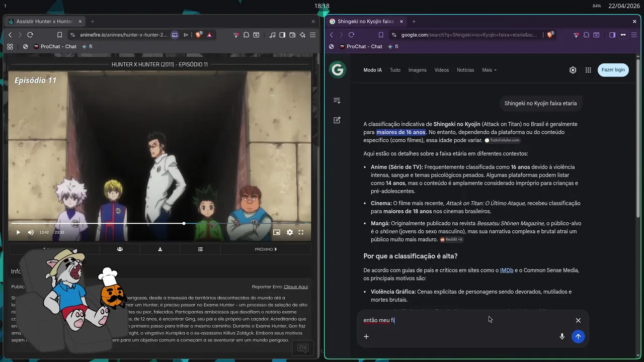Image resolution: width=644 pixels, height=362 pixels.
Task: Open extensions puzzle icon in Google window
Action: (586, 35)
